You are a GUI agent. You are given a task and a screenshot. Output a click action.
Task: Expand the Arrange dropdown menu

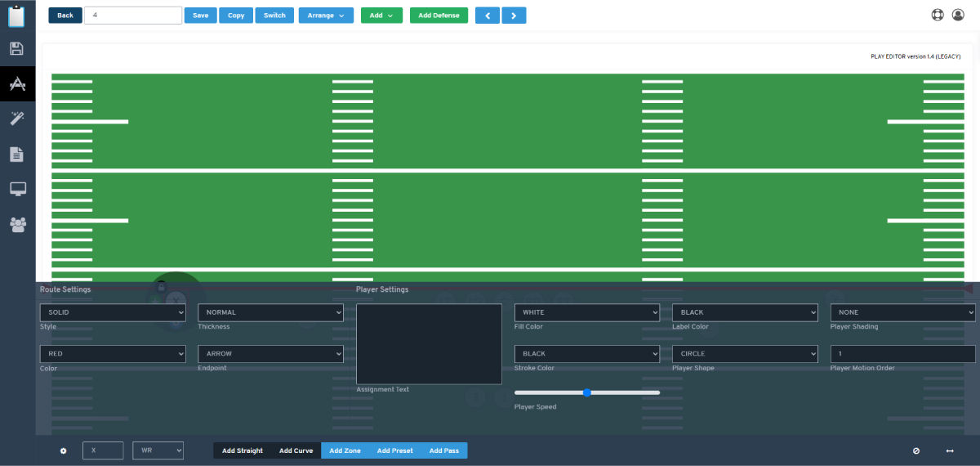pos(326,16)
